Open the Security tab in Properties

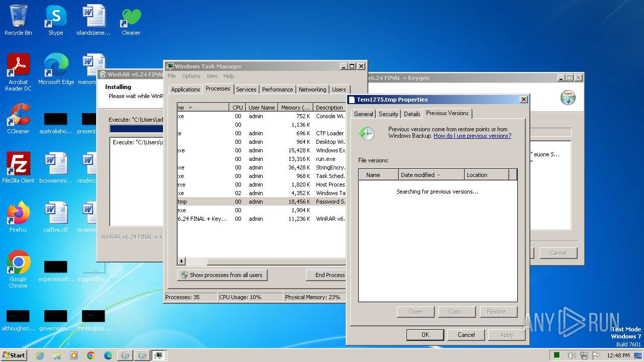tap(388, 114)
